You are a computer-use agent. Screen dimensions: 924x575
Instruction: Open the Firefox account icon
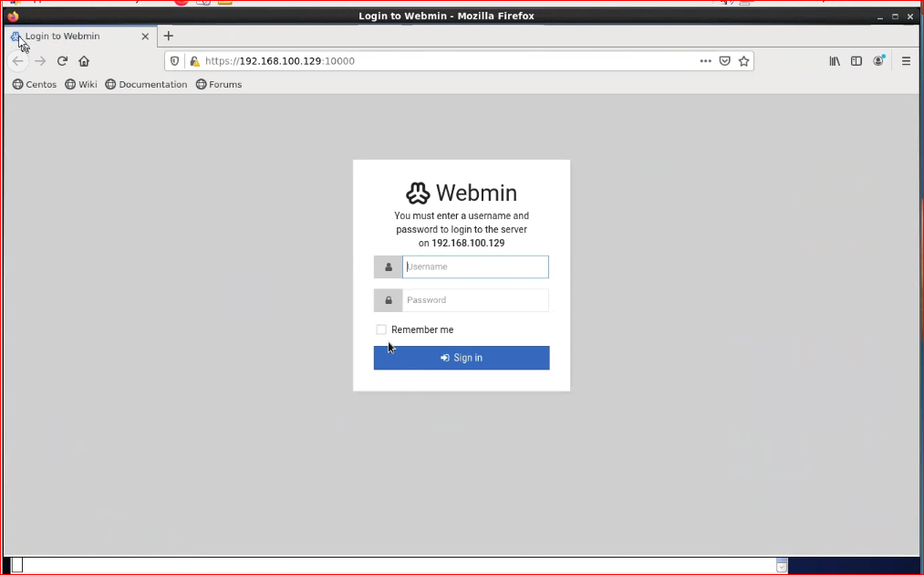878,60
